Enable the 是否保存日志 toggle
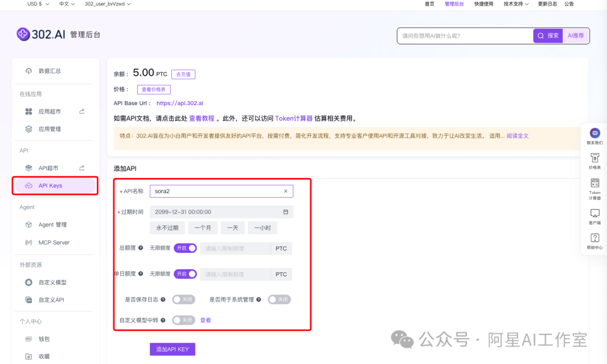Screen dimensions: 607x364 coord(183,299)
